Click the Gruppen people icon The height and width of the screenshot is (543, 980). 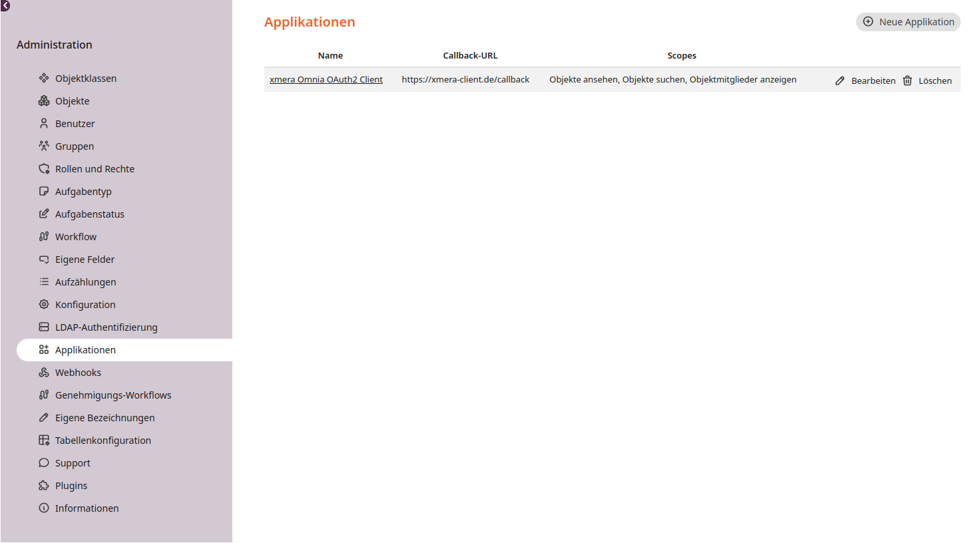pyautogui.click(x=44, y=146)
